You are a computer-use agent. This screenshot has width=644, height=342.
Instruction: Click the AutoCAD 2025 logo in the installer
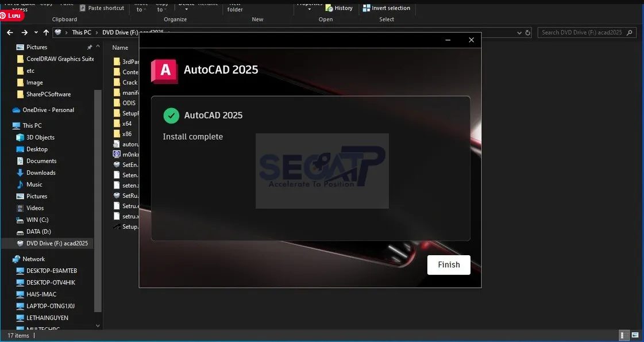[164, 70]
